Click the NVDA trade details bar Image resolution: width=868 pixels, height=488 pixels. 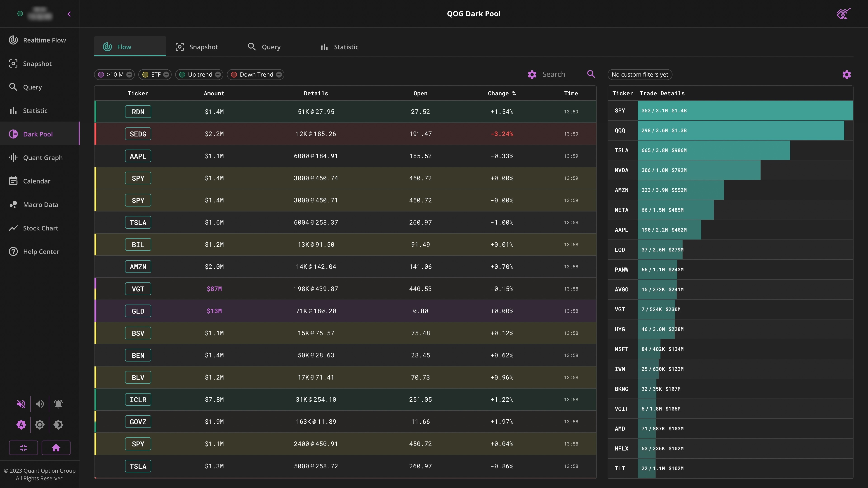click(x=699, y=170)
